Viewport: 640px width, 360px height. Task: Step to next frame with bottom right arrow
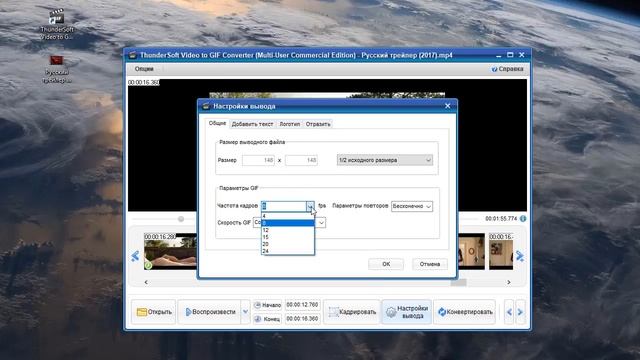[520, 312]
